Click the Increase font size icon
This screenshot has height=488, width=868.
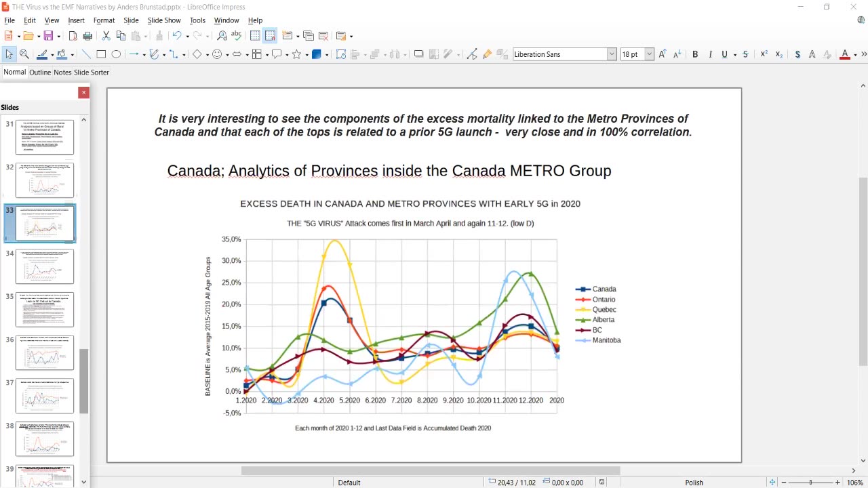coord(663,54)
